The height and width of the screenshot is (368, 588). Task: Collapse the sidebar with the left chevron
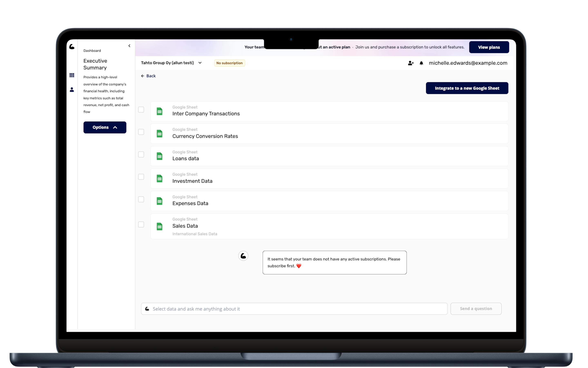click(x=129, y=46)
